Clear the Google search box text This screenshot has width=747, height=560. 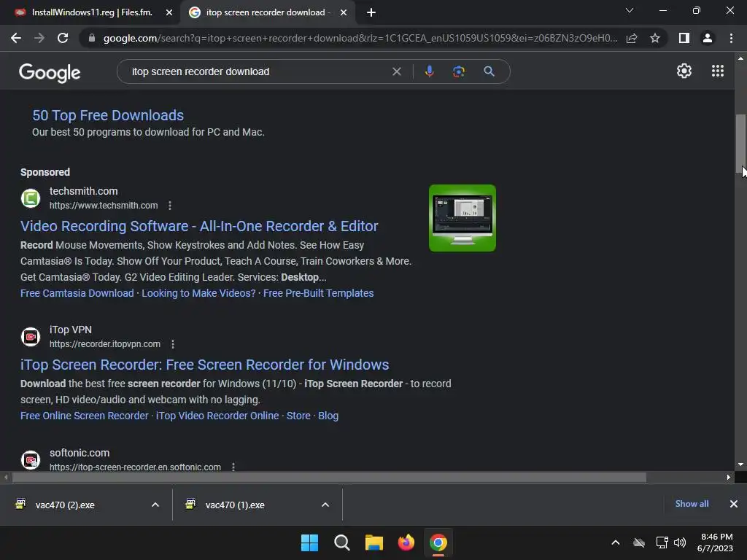(x=396, y=71)
